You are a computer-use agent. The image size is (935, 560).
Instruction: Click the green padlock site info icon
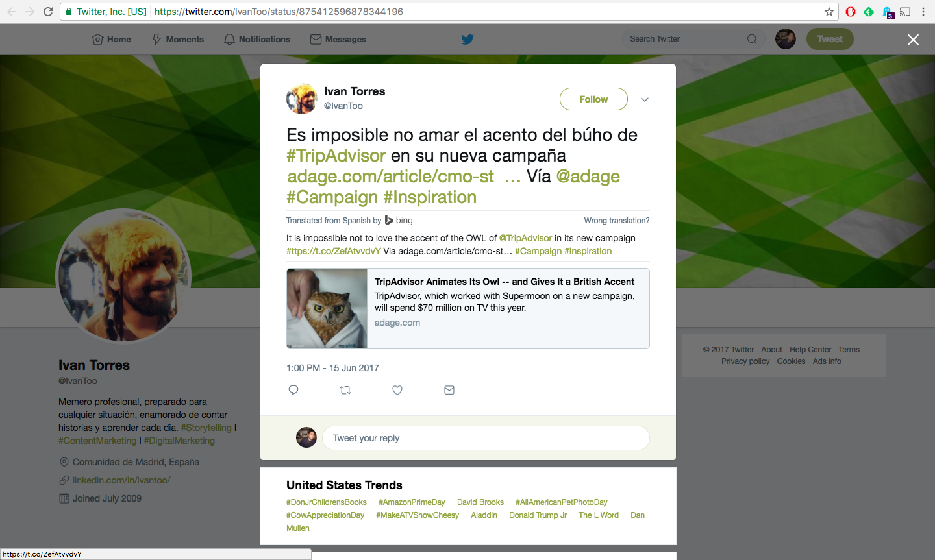tap(68, 12)
